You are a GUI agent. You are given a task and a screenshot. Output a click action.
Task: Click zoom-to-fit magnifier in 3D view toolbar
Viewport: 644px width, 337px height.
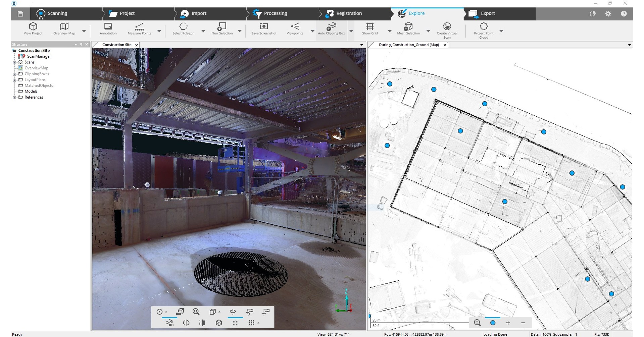point(196,312)
